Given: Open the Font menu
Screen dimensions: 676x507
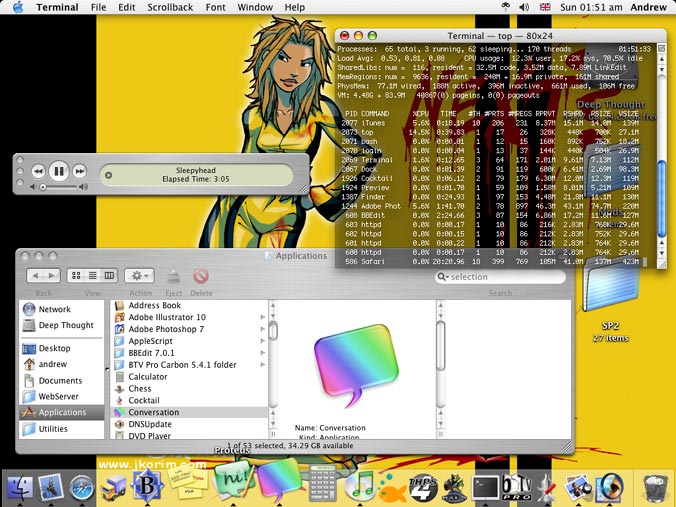Looking at the screenshot, I should point(216,7).
